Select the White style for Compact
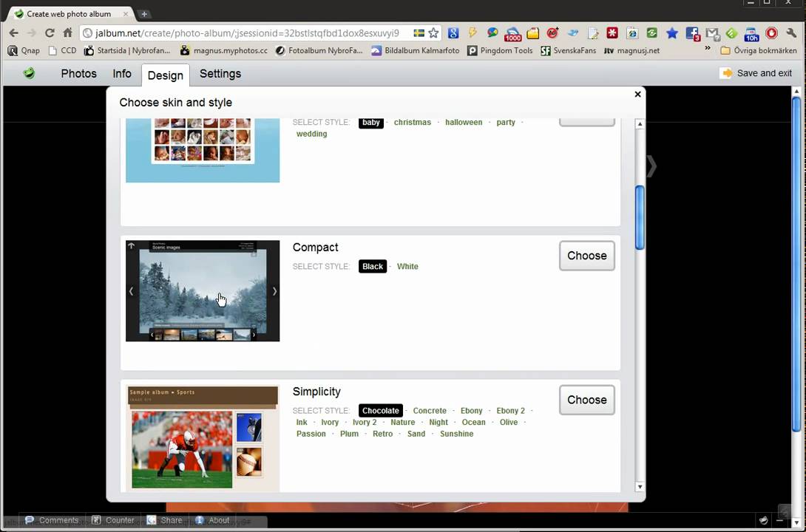 [x=407, y=266]
